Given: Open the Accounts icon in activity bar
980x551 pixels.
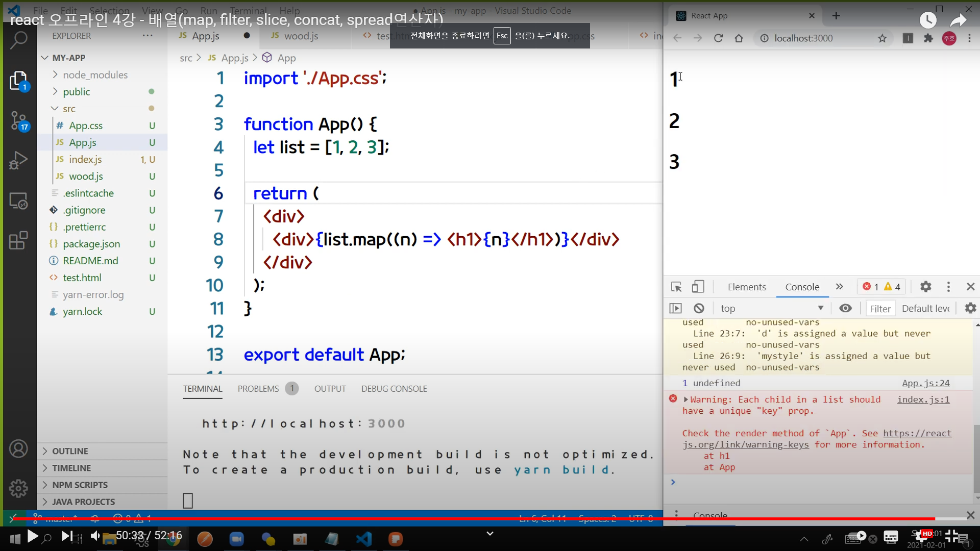Looking at the screenshot, I should (18, 449).
